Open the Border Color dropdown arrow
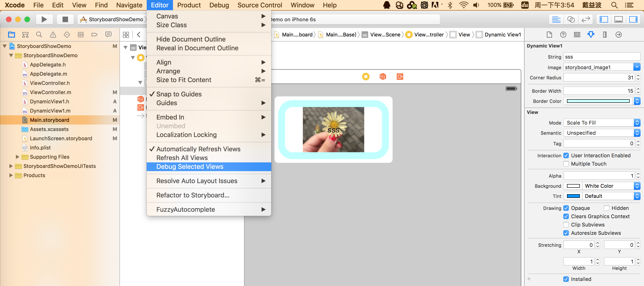 click(x=637, y=101)
